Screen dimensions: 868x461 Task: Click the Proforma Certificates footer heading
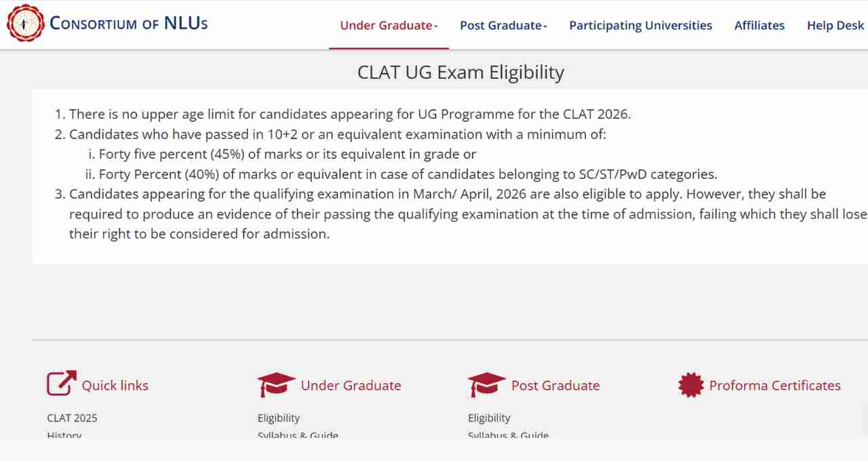774,385
